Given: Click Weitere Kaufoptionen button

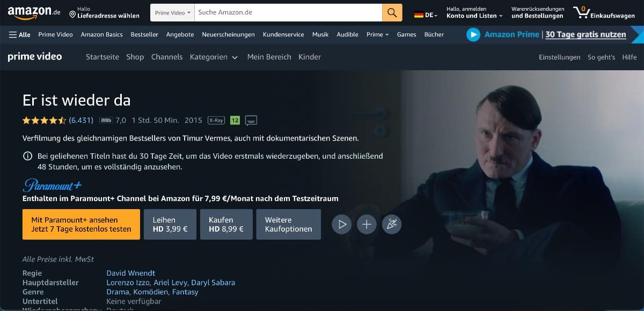Looking at the screenshot, I should point(288,224).
